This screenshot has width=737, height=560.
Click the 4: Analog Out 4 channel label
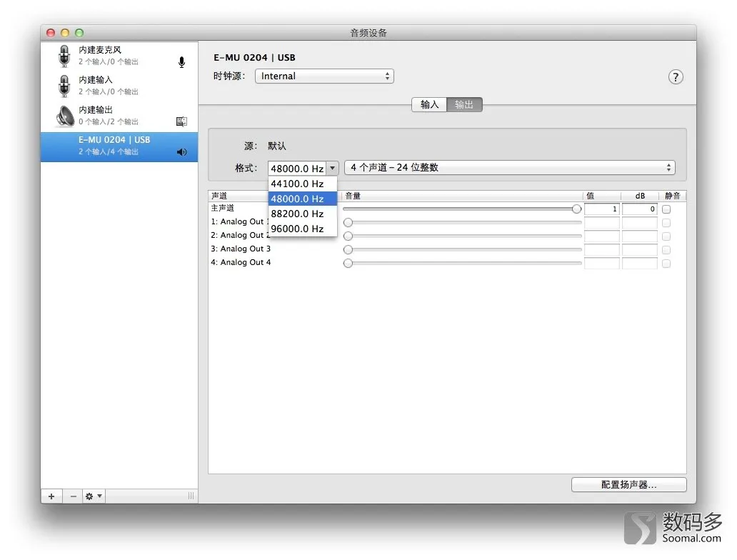coord(241,262)
